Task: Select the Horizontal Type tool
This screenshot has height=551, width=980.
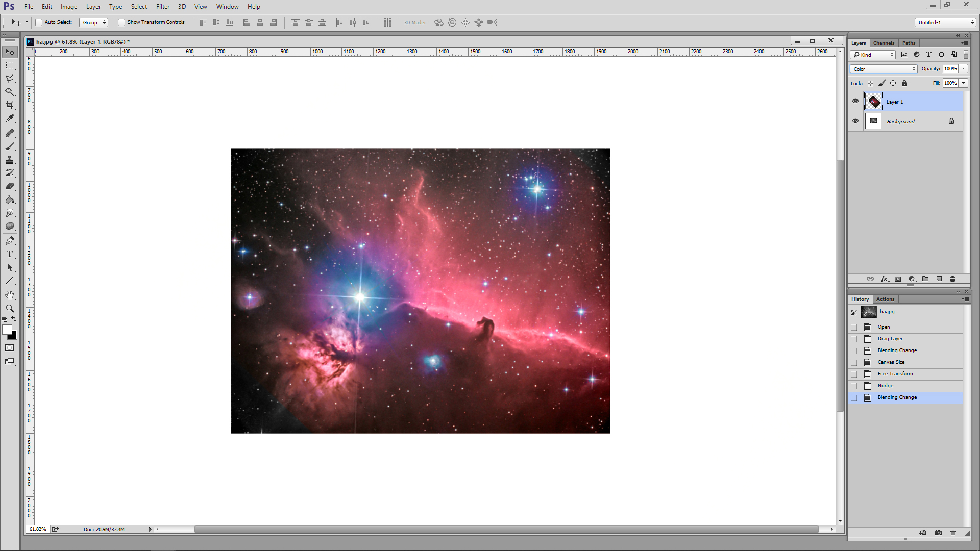Action: point(10,254)
